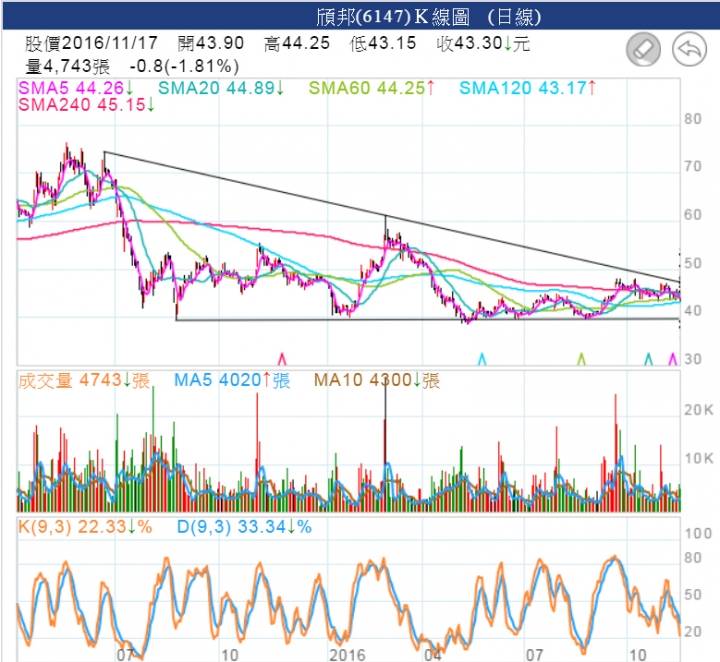Screen dimensions: 720x662
Task: Click the 20K volume axis label
Action: point(698,410)
